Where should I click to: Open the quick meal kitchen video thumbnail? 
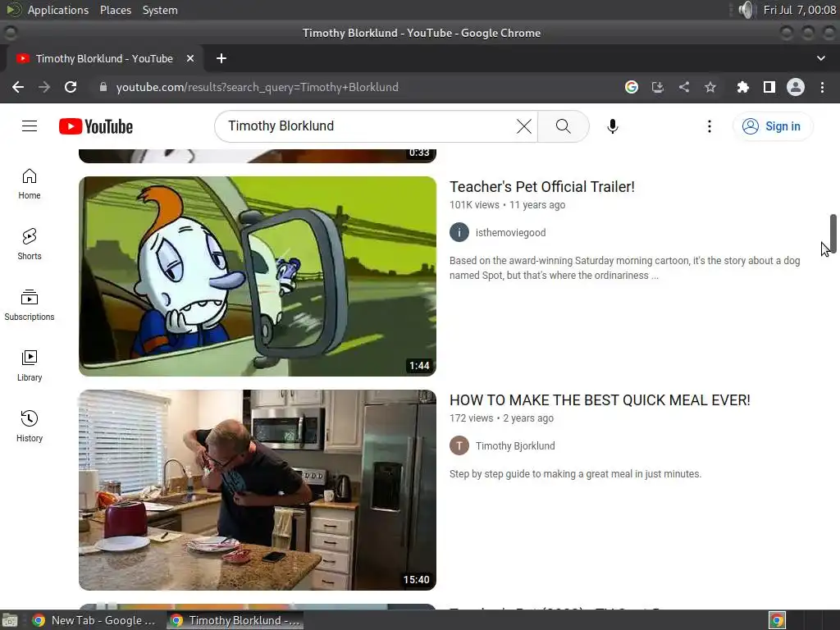pos(257,491)
